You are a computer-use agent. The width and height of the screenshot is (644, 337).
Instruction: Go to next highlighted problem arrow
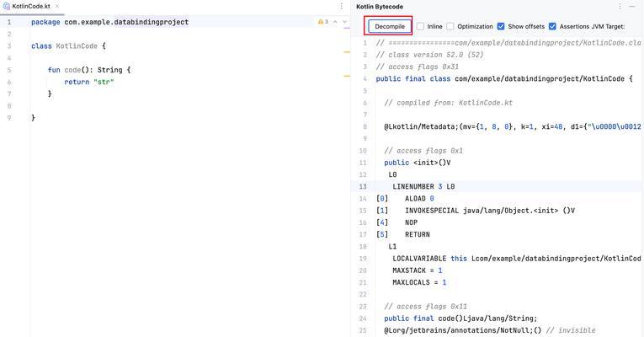point(344,22)
